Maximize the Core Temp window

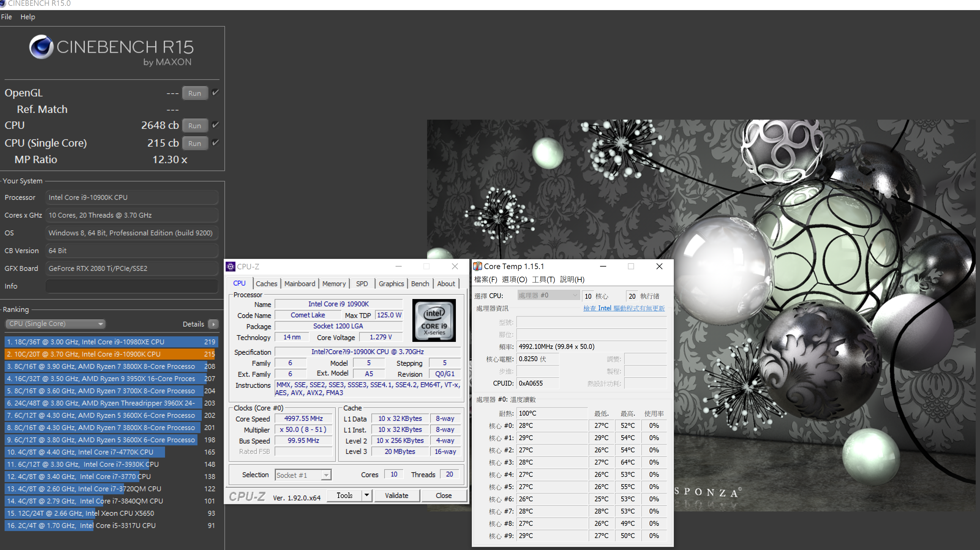(631, 266)
